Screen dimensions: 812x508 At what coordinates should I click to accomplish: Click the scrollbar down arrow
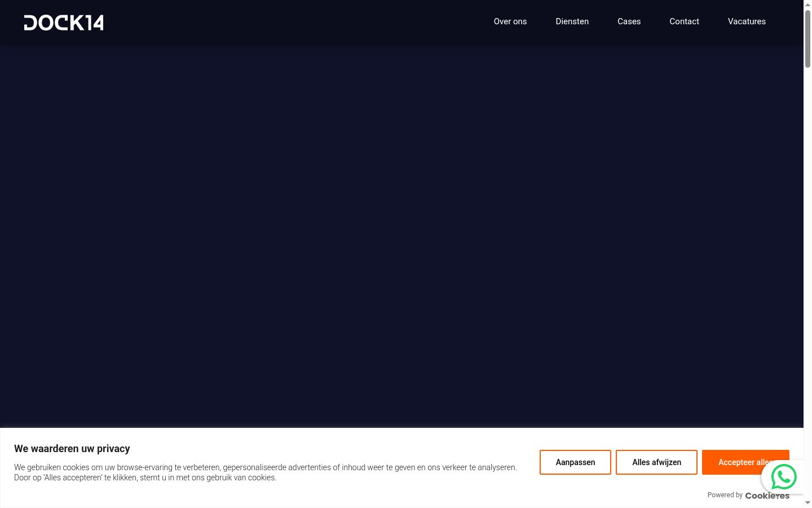(807, 503)
